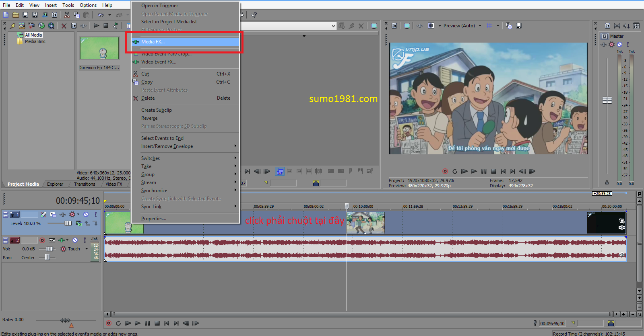
Task: Expand the Sync Link submenu
Action: click(186, 207)
